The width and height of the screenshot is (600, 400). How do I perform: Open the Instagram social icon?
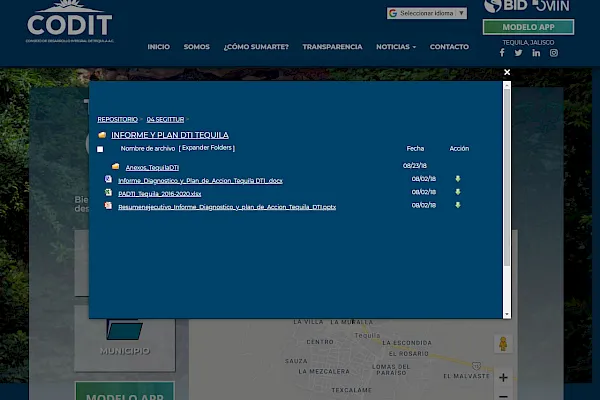click(x=554, y=53)
